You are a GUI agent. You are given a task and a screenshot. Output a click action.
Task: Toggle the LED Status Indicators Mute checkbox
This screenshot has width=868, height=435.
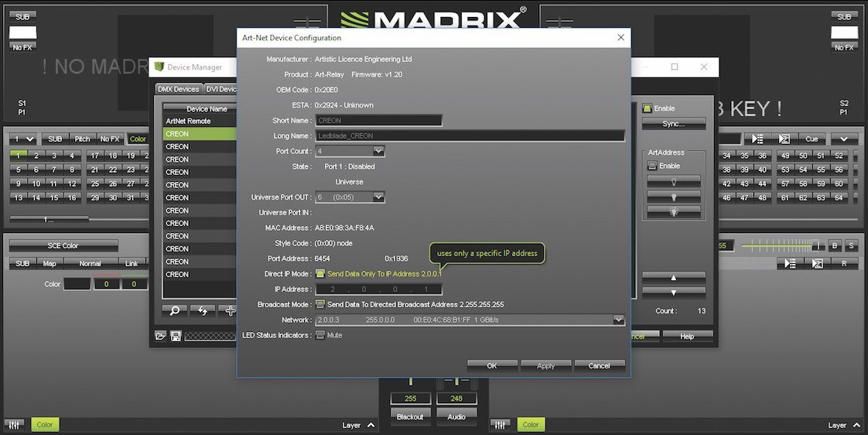320,334
